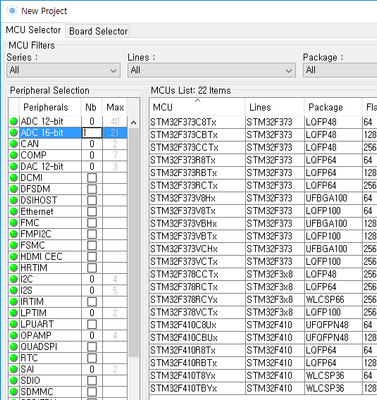The image size is (377, 400).
Task: Enable the Ethernet checkbox
Action: (92, 212)
